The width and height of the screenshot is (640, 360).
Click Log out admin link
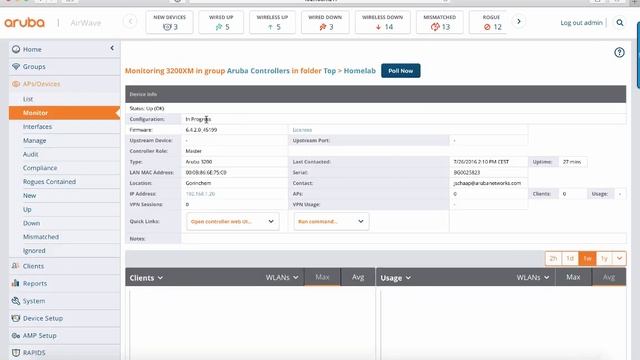point(581,23)
